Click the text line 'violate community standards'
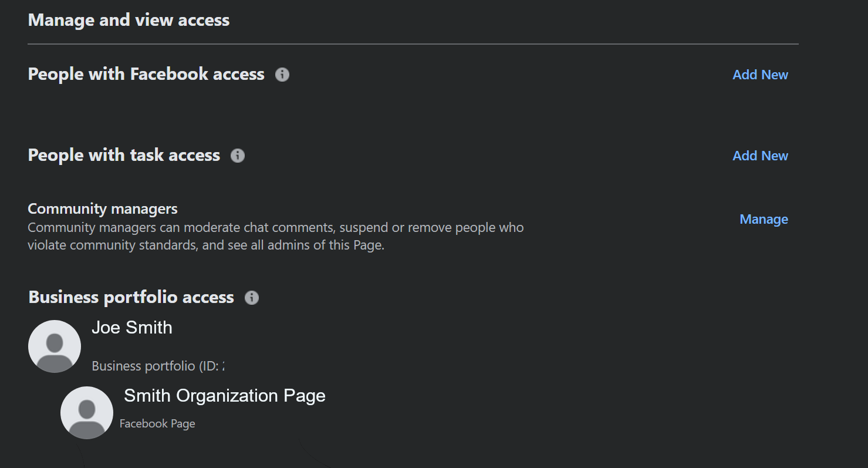The width and height of the screenshot is (868, 468). click(x=205, y=245)
